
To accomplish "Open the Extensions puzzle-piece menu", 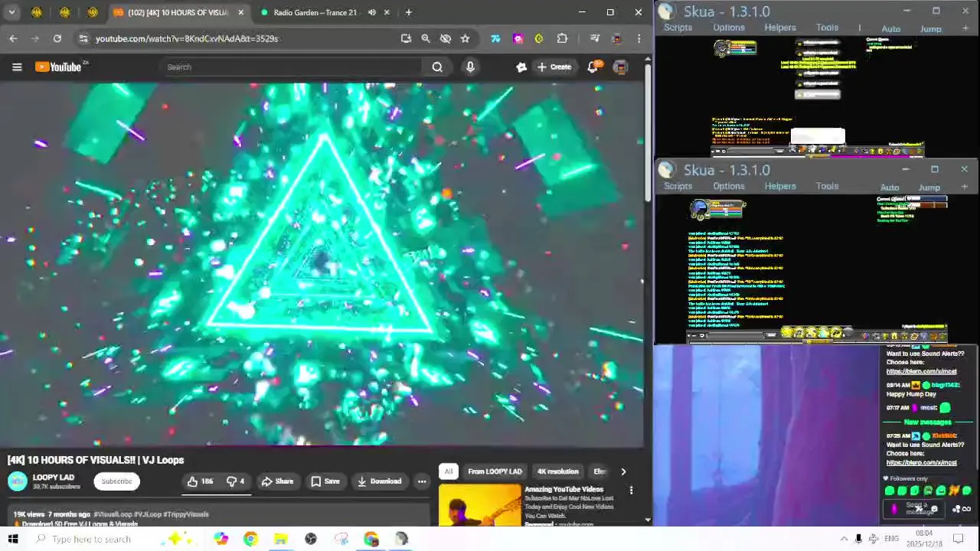I will click(x=562, y=38).
